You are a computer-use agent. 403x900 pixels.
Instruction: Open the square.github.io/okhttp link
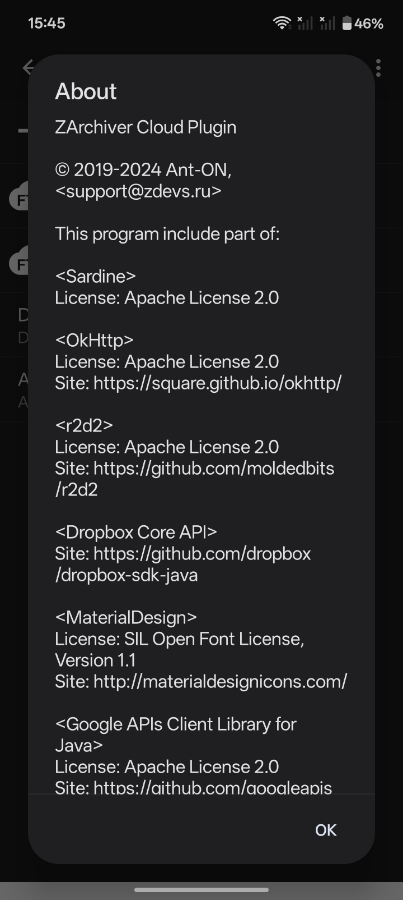[218, 383]
